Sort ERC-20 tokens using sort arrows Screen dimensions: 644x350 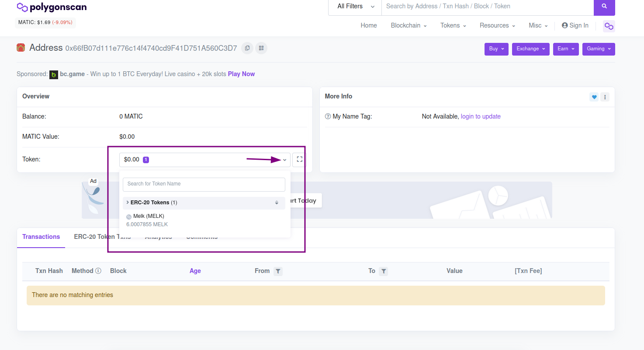[277, 203]
